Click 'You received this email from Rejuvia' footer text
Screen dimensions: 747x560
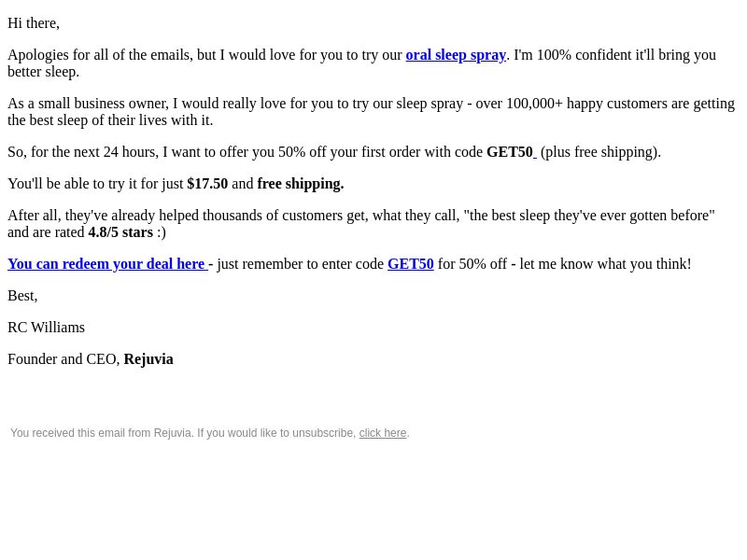point(102,433)
